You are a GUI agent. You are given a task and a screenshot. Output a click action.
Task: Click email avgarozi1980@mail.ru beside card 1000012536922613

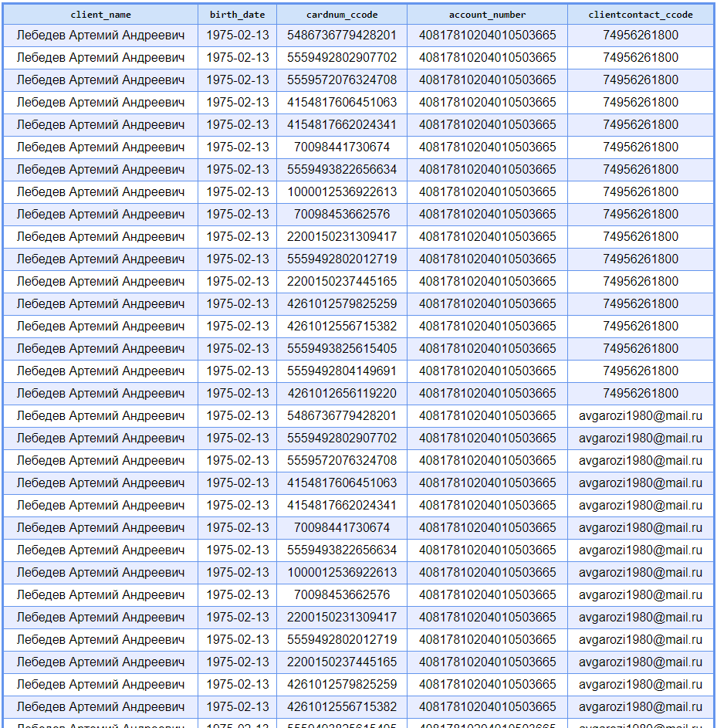coord(640,572)
